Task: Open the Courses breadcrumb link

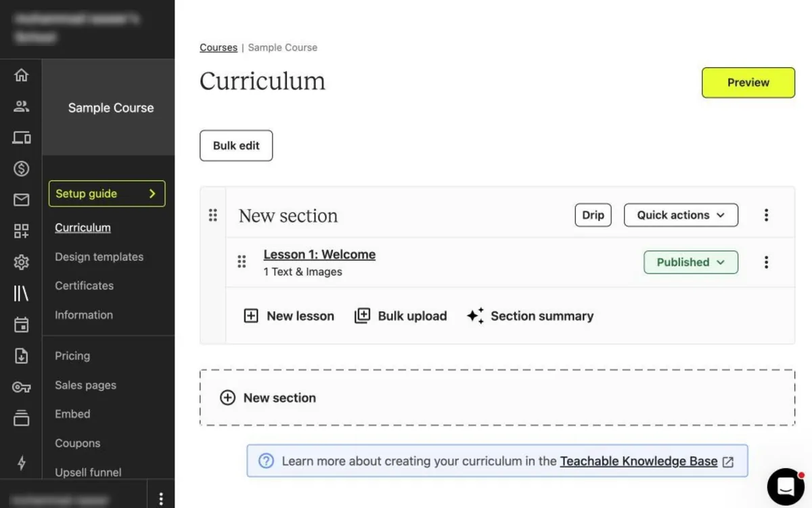Action: click(x=219, y=47)
